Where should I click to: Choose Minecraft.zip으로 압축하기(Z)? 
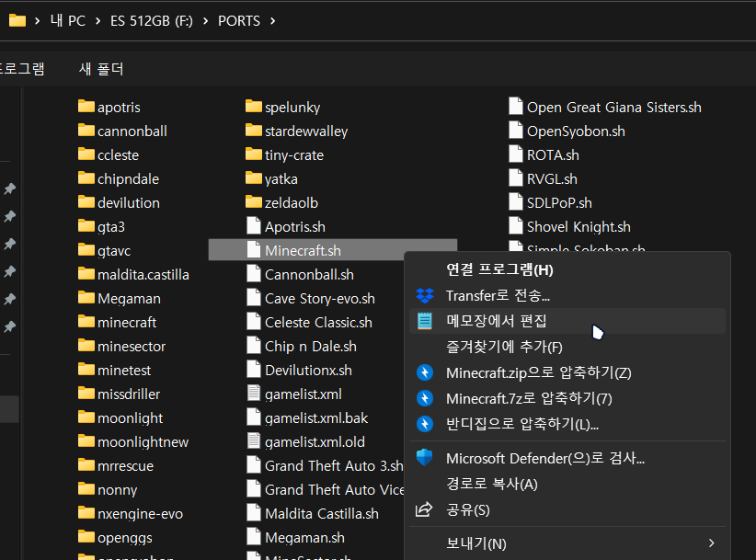[x=567, y=372]
